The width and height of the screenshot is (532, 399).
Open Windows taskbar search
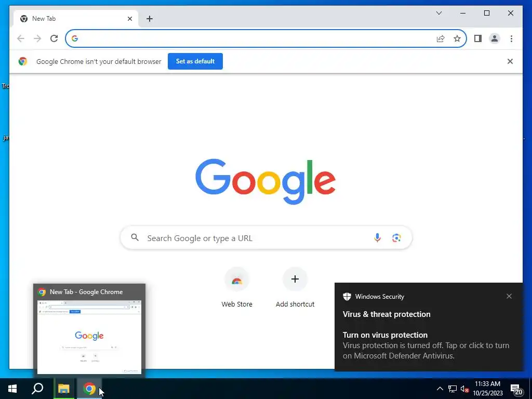(37, 389)
